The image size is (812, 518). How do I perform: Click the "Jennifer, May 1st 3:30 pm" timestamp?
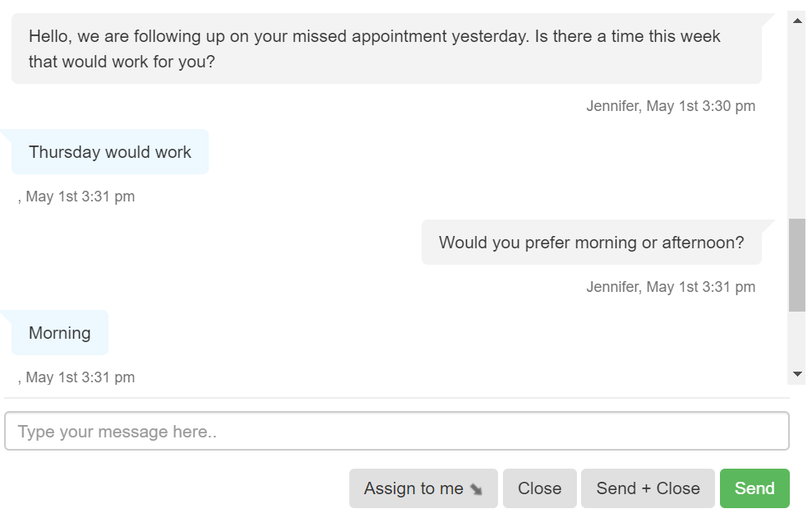point(671,106)
